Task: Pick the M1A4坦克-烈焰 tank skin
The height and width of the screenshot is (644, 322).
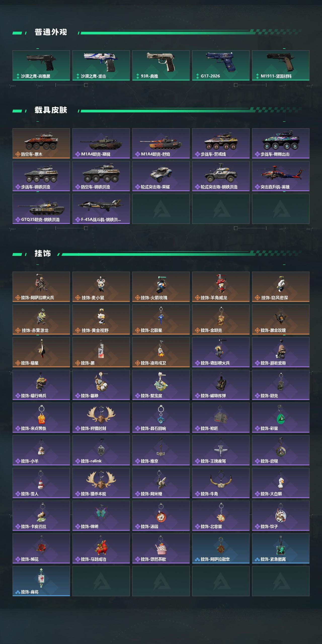Action: pyautogui.click(x=161, y=143)
